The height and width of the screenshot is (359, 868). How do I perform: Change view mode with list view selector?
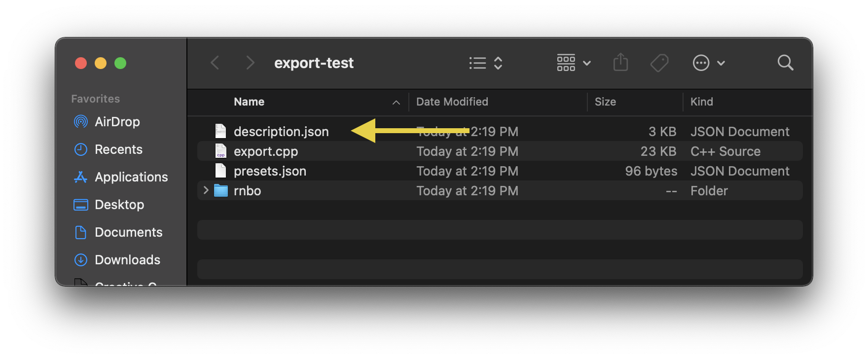point(486,63)
